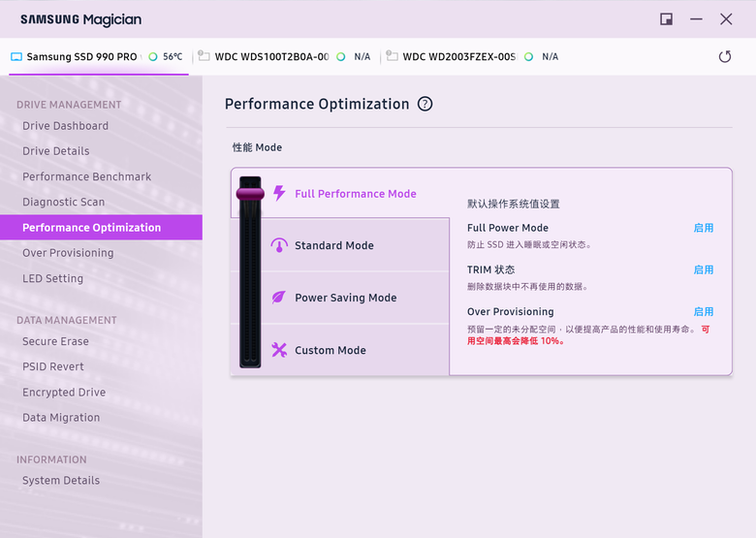
Task: Click the WDC WDS100T2B0A drive icon
Action: 204,56
